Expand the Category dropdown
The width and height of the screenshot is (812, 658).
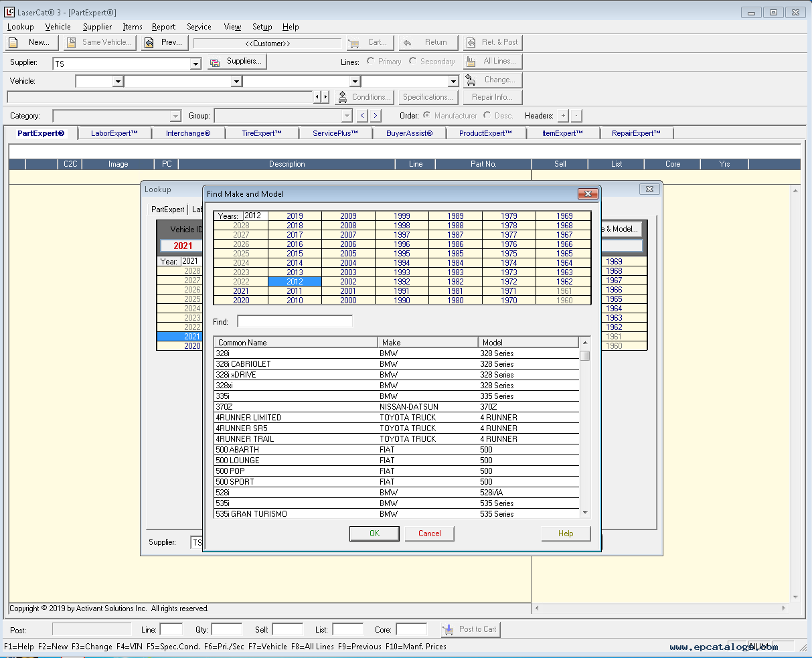[x=175, y=116]
